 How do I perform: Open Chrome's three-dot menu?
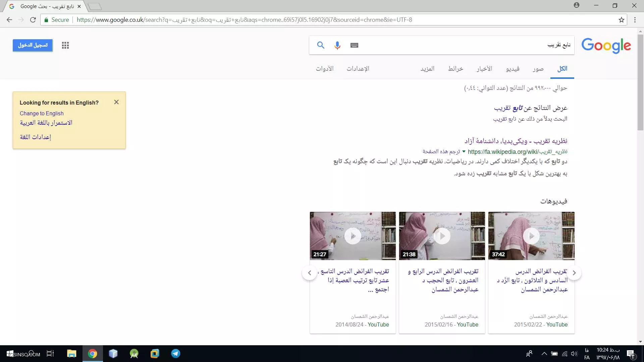635,20
